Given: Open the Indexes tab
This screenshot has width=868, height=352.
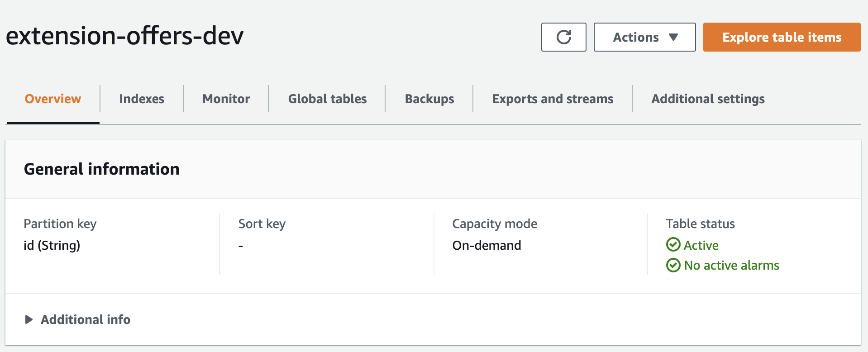Looking at the screenshot, I should (142, 99).
